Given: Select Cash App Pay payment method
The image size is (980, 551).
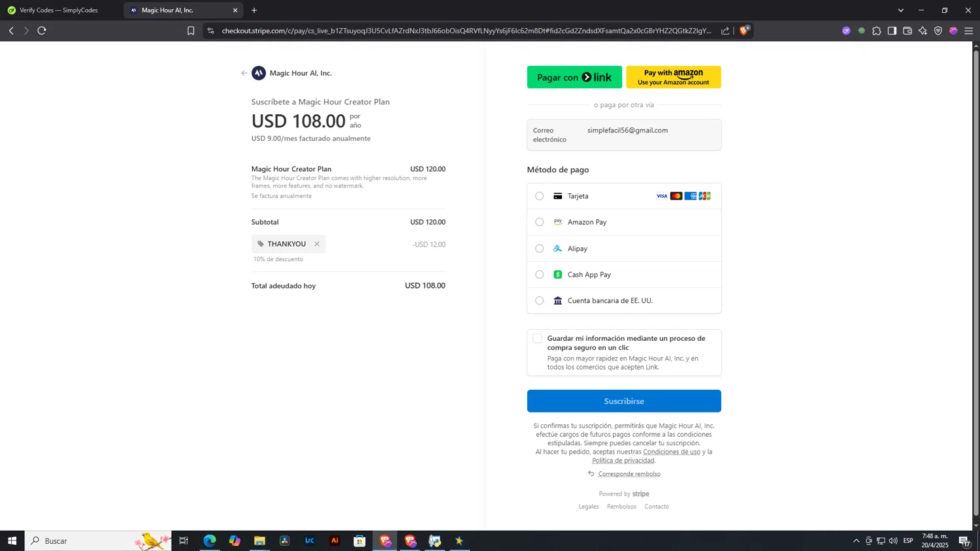Looking at the screenshot, I should [624, 274].
